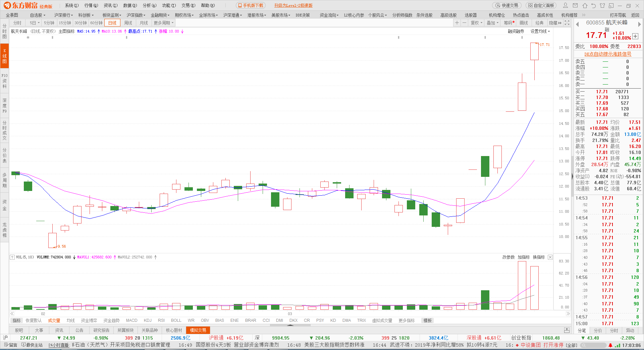Switch to 模拟交易 tab

(x=198, y=330)
